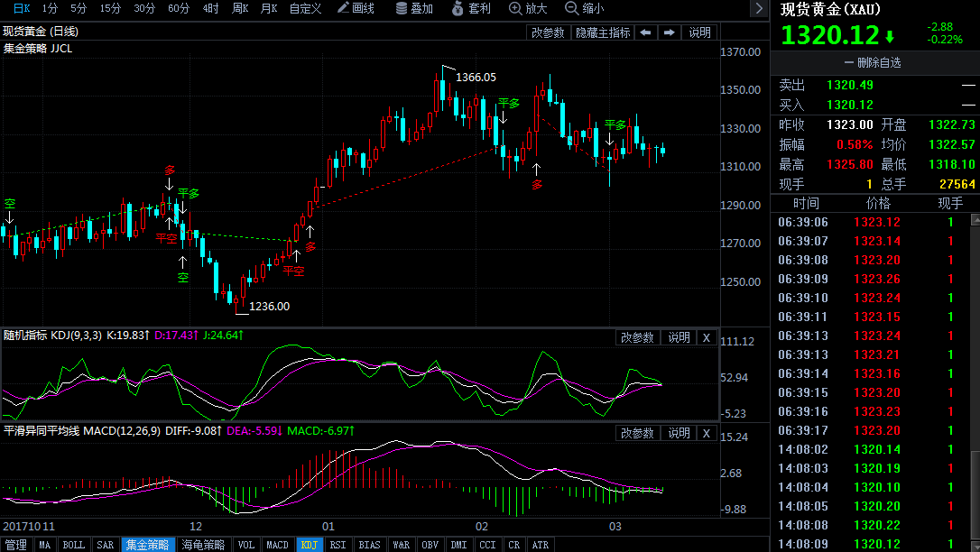980x552 pixels.
Task: Open the 叠加 overlay tool
Action: pos(414,8)
